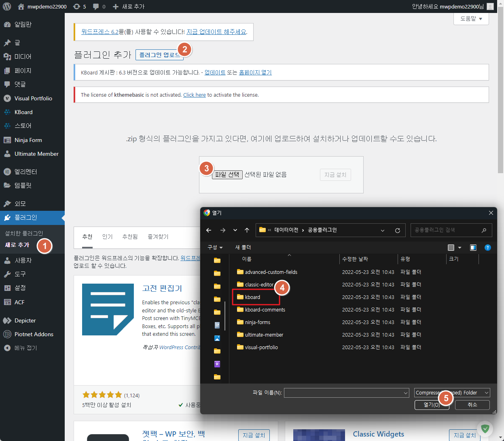Expand the 파일 이름 combo dropdown

point(406,393)
